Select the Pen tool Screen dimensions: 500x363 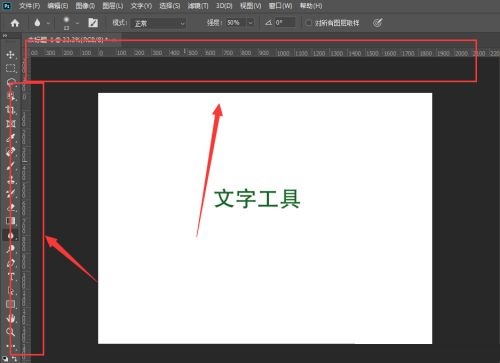(x=10, y=263)
